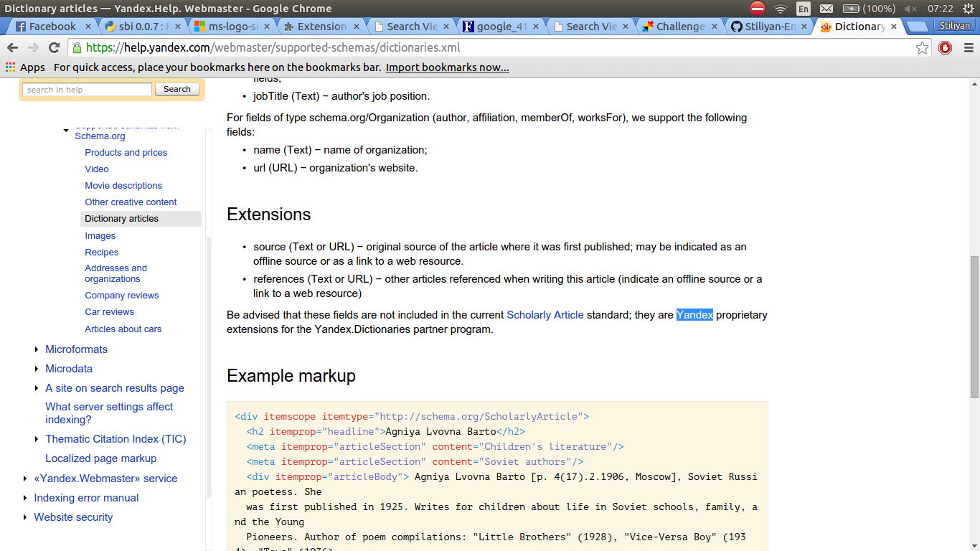Reload the page with the refresh icon
980x551 pixels.
tap(54, 48)
